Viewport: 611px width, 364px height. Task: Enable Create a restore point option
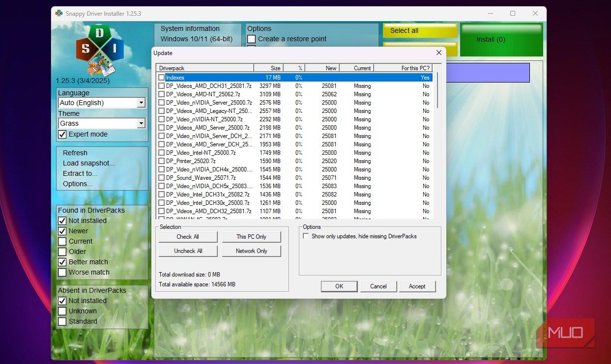(x=252, y=39)
